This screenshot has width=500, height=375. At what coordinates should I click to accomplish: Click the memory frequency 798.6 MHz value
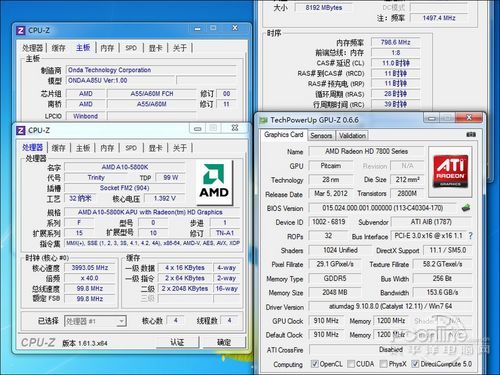click(395, 42)
